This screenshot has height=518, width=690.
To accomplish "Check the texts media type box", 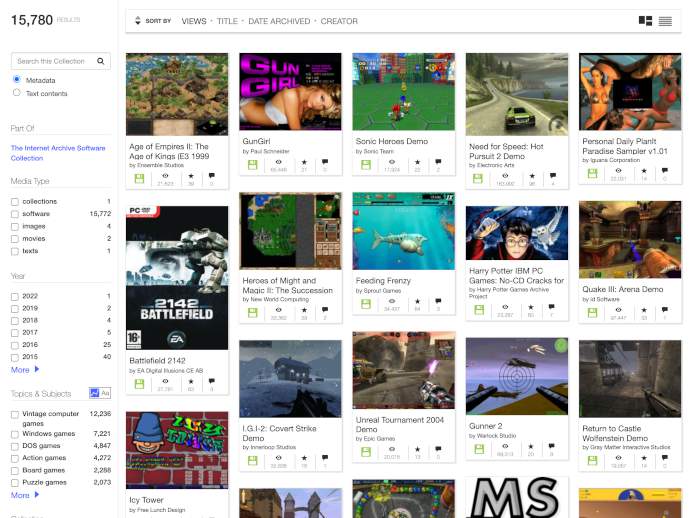I will (15, 251).
